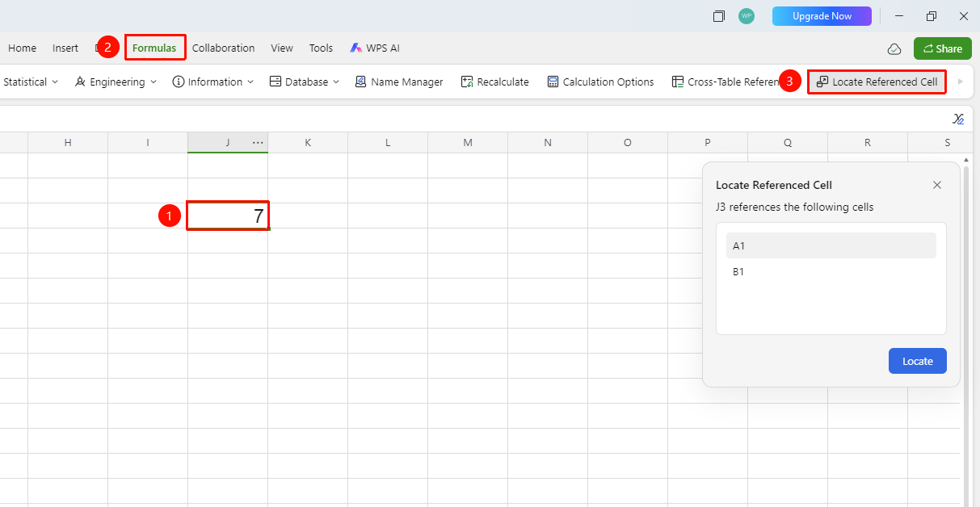
Task: Click the formula icon at right of formula bar
Action: [x=958, y=119]
